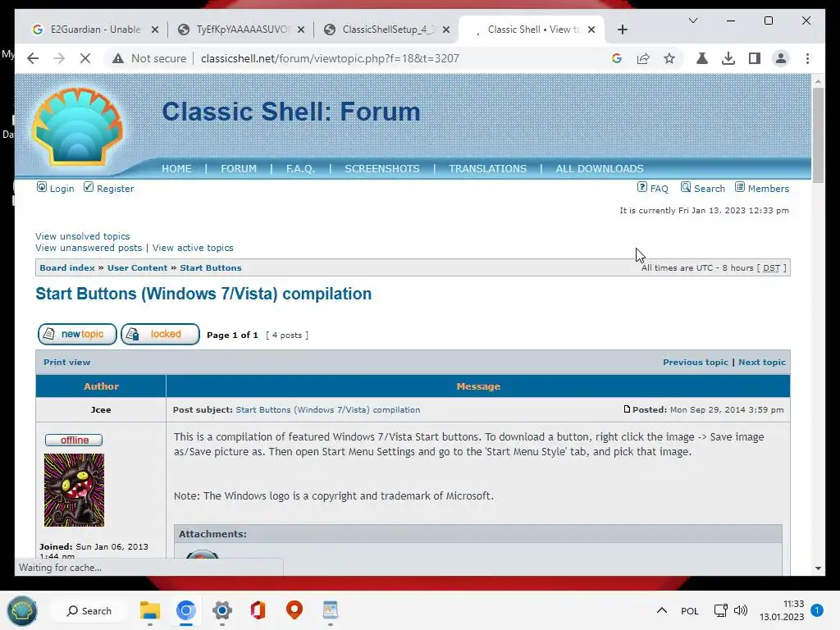Click the small post icon beside Posted
Viewport: 840px width, 630px height.
627,409
